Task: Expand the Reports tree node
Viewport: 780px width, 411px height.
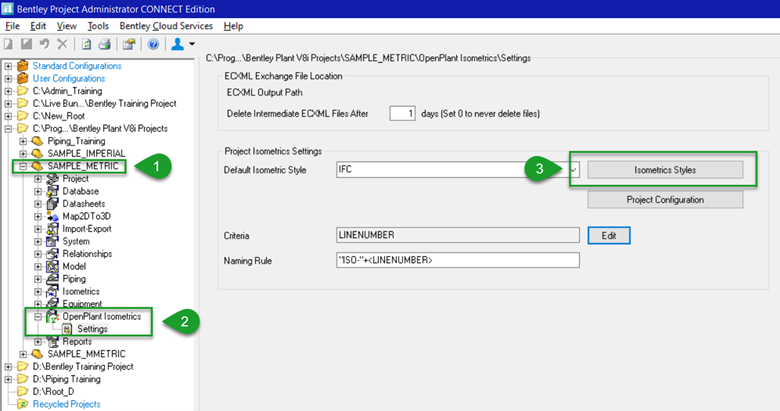Action: click(38, 341)
